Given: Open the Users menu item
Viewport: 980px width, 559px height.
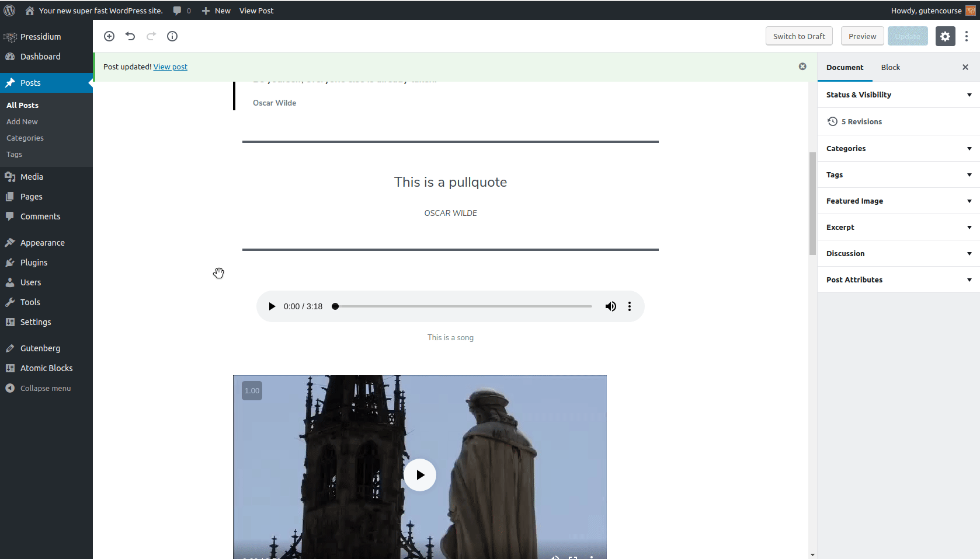Looking at the screenshot, I should click(x=46, y=282).
